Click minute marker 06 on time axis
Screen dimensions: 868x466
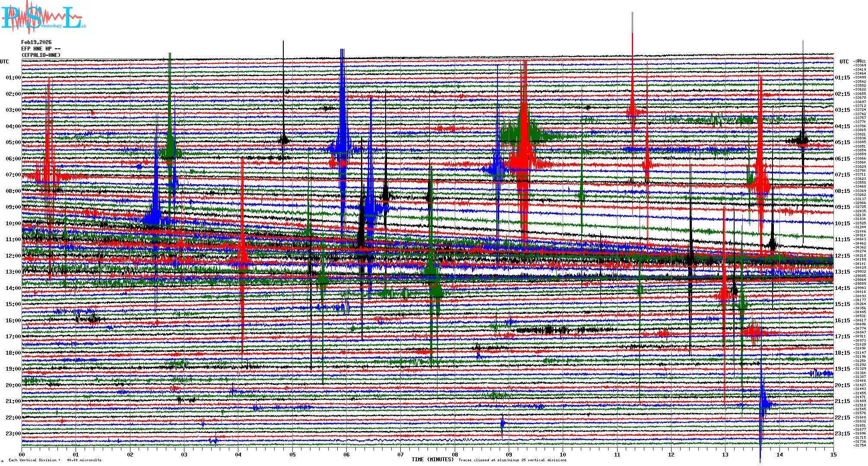click(346, 454)
